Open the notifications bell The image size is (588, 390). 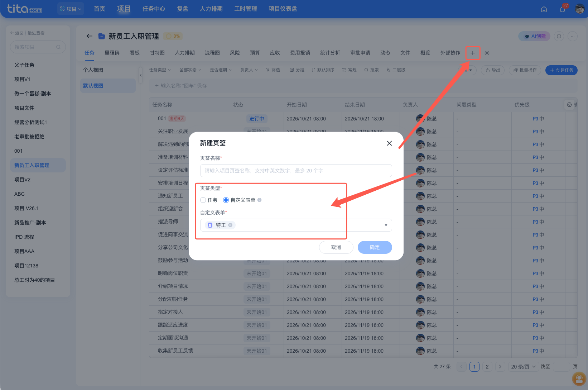click(x=563, y=9)
